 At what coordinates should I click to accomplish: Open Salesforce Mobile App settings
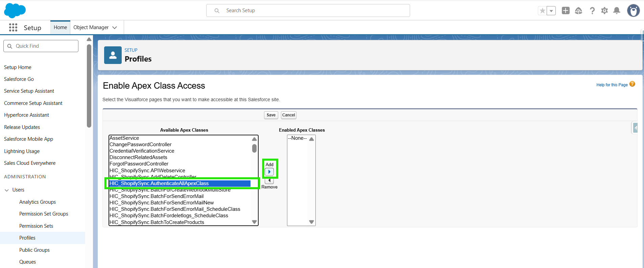point(28,139)
